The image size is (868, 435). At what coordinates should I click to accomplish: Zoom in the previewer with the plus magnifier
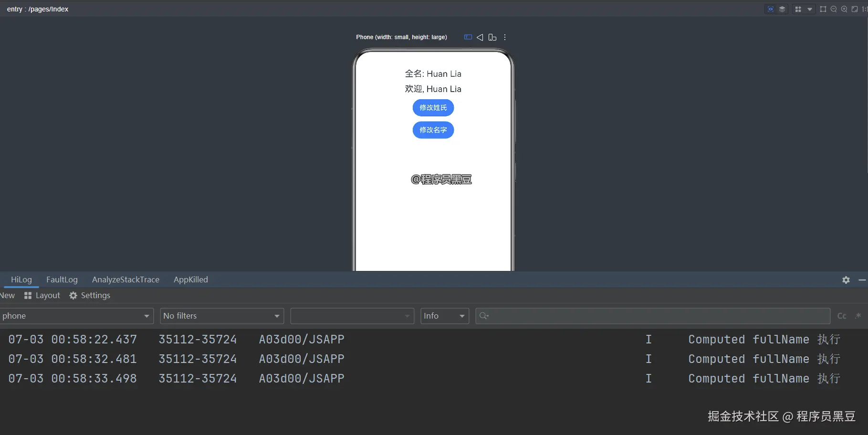pos(844,9)
